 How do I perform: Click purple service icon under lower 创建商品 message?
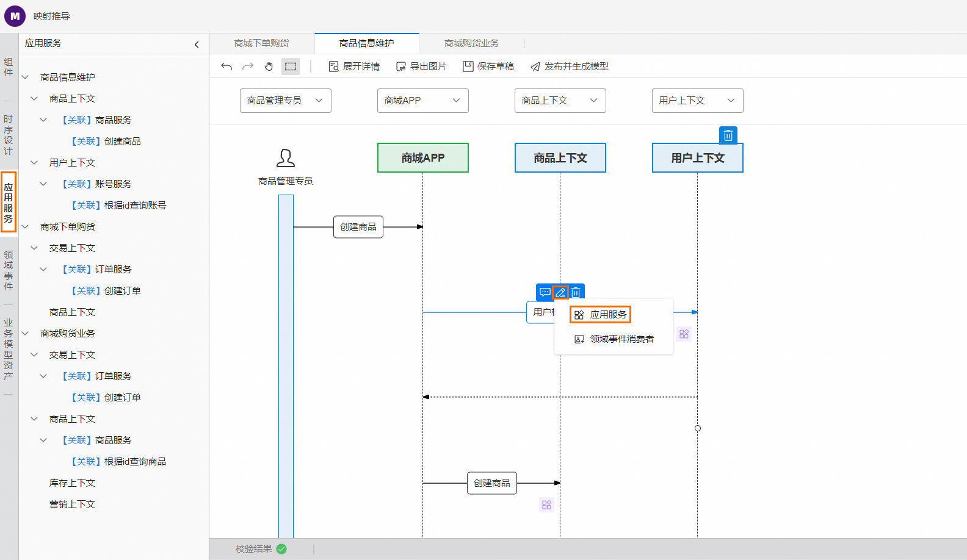pos(546,504)
